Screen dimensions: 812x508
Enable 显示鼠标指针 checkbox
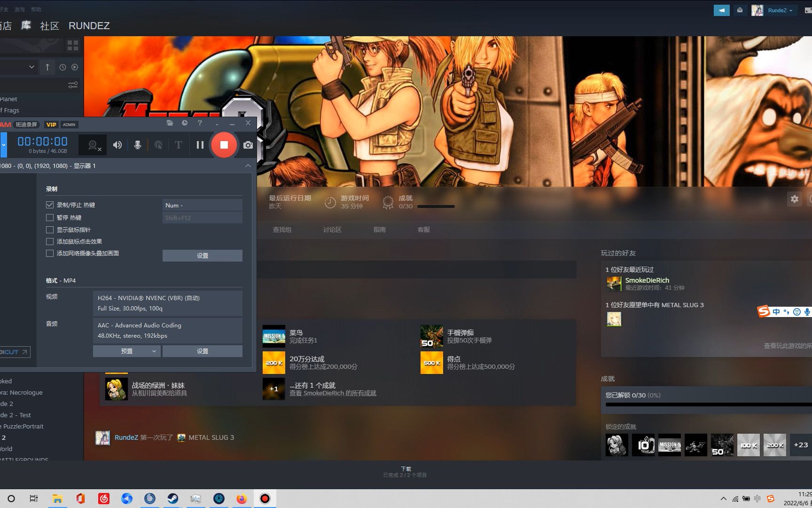tap(50, 230)
